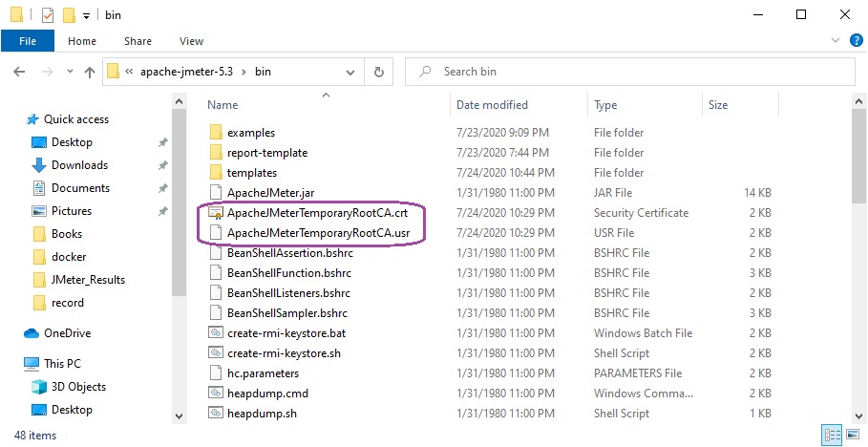This screenshot has width=868, height=447.
Task: Select the BeanShellFunction.bshrc file
Action: 289,273
